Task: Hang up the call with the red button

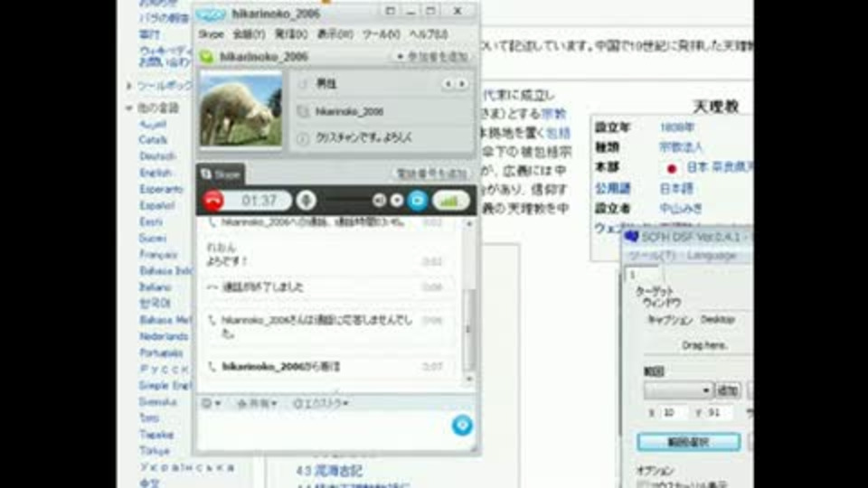Action: (x=213, y=201)
